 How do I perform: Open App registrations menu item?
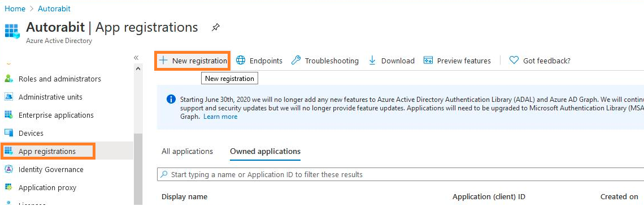click(47, 151)
